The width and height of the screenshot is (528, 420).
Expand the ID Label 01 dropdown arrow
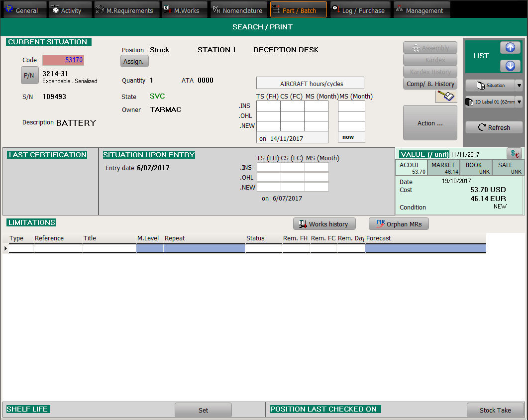[x=519, y=102]
